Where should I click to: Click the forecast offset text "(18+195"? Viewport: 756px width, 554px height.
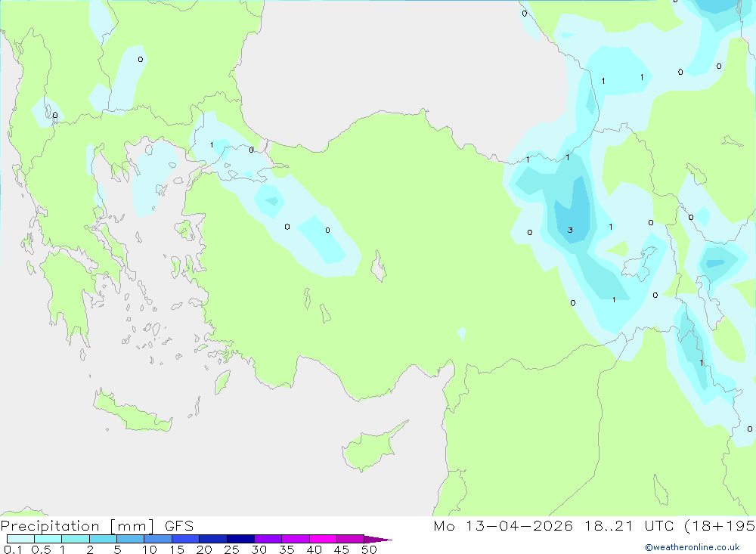coord(720,525)
